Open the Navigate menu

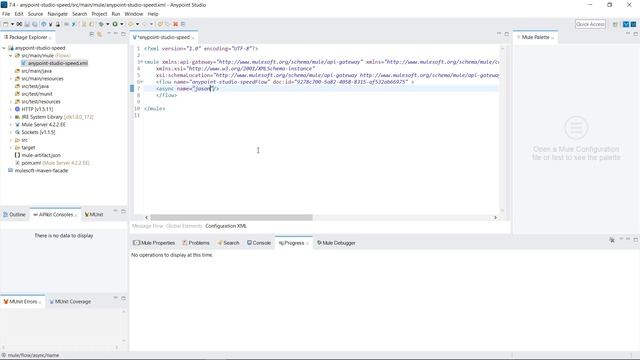tap(58, 14)
